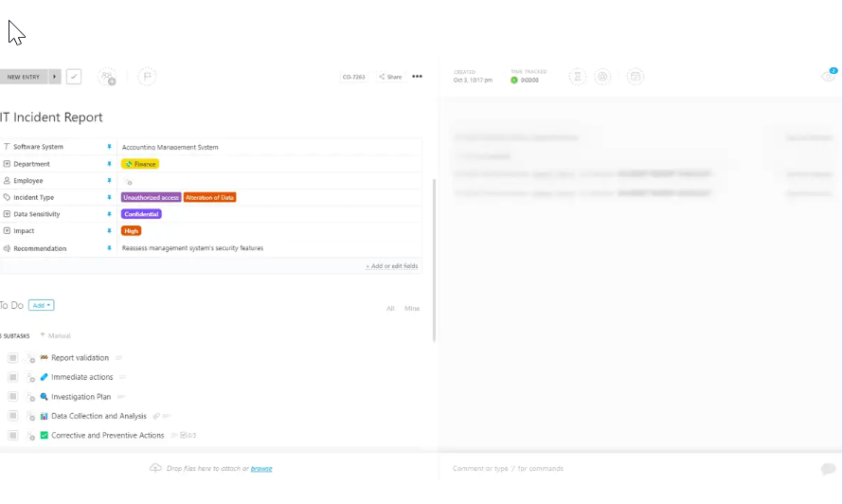The height and width of the screenshot is (504, 843).
Task: Click the Add or edit fields link
Action: coord(392,266)
